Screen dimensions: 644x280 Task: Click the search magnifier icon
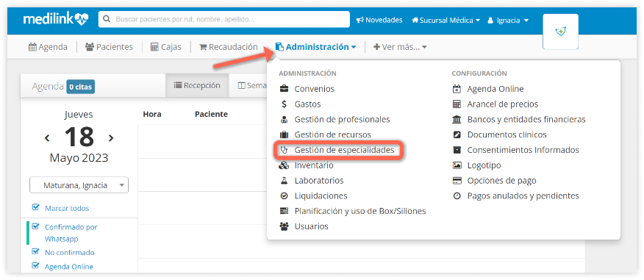(107, 19)
